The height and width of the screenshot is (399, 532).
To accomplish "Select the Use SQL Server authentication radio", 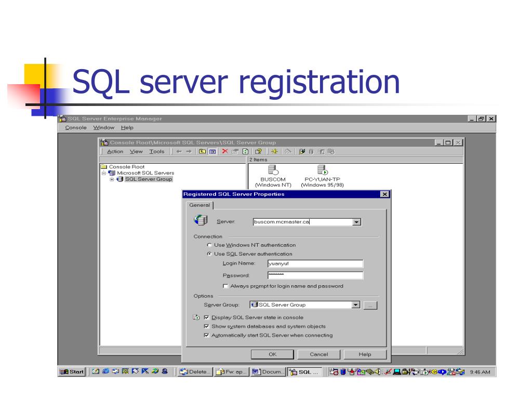I will tap(209, 254).
